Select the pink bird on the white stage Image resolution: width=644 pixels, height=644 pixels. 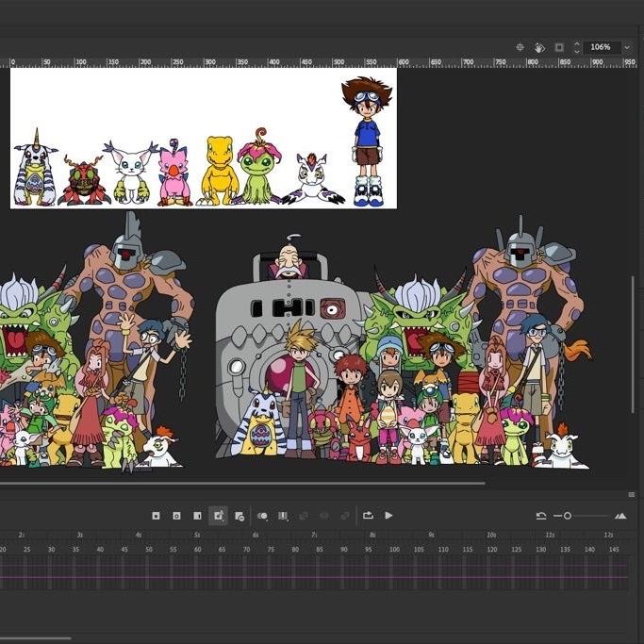tap(174, 173)
